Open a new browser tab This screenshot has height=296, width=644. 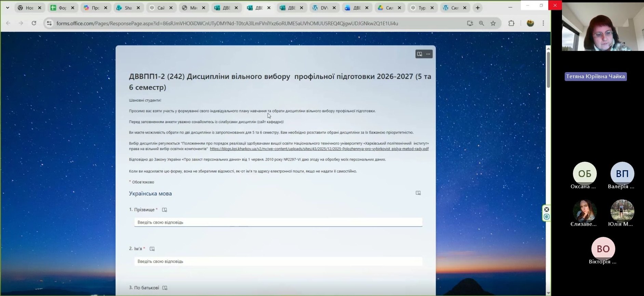(x=478, y=8)
